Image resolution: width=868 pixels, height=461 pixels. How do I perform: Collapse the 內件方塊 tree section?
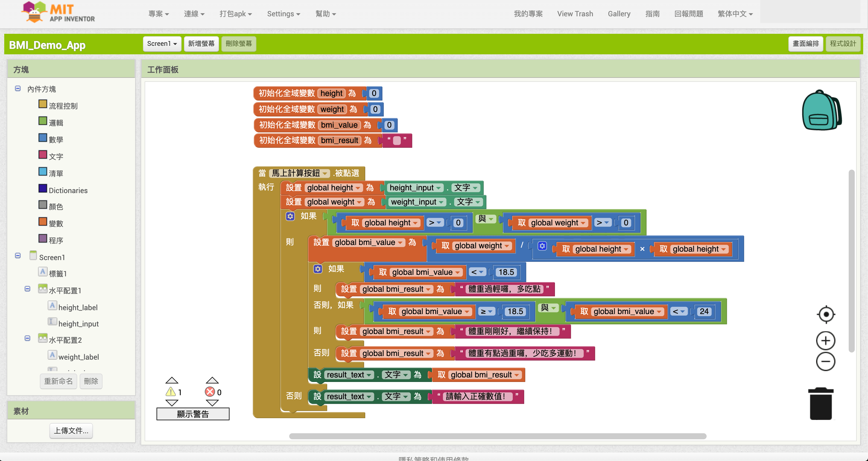click(18, 89)
